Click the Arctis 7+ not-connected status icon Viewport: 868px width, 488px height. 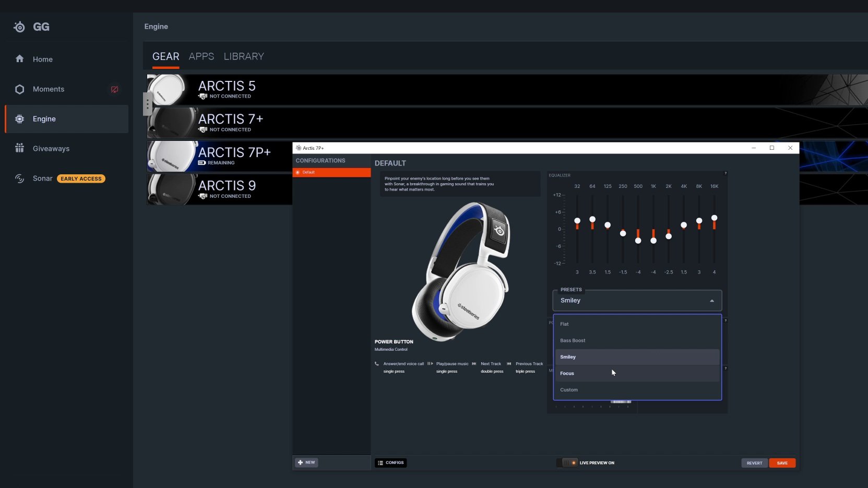203,130
